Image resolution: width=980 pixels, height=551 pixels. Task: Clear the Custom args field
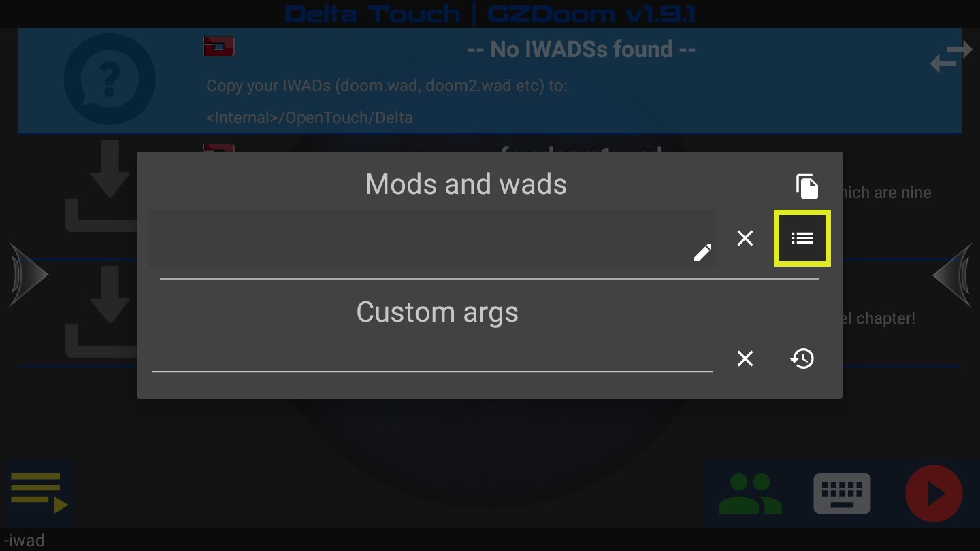[745, 358]
